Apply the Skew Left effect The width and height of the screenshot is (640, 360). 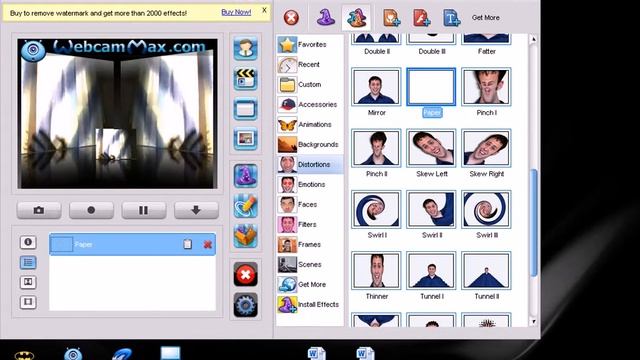click(431, 148)
